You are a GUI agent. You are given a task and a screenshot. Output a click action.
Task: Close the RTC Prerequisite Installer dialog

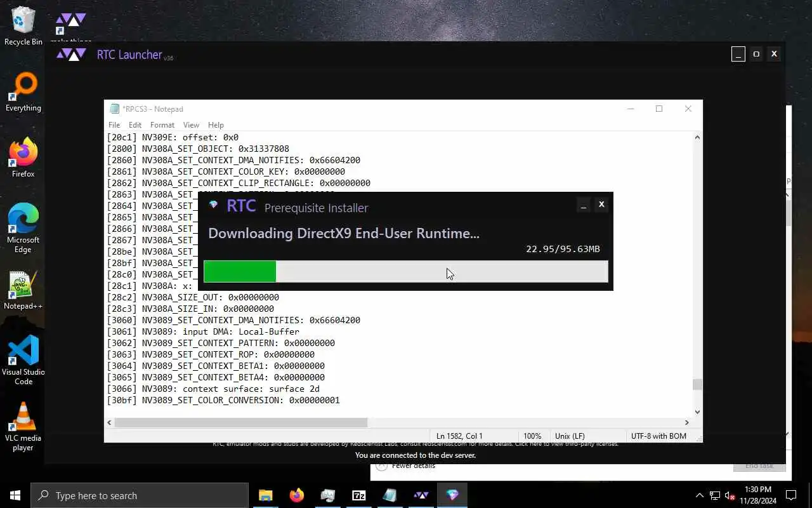click(x=601, y=204)
